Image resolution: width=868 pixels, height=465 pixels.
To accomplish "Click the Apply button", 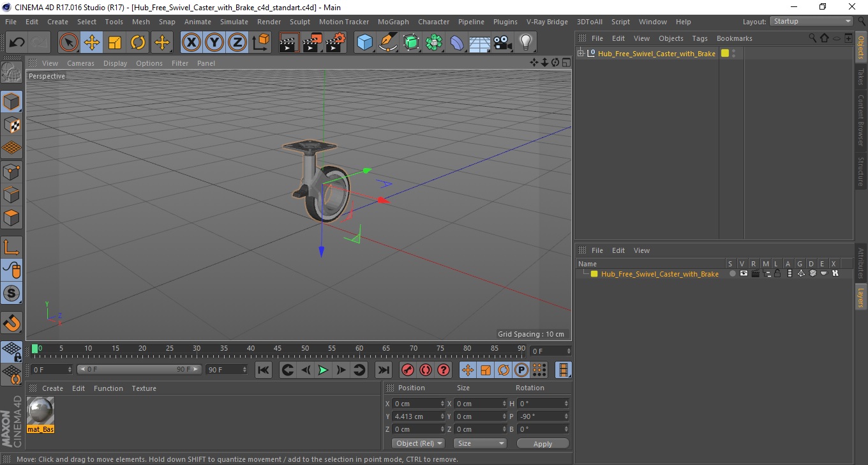I will click(542, 443).
